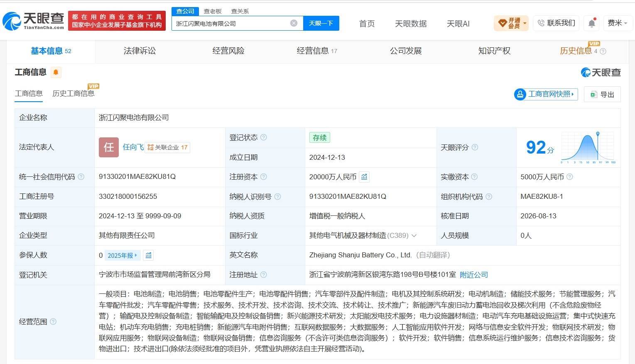This screenshot has height=364, width=635.
Task: Click the 天眼一下 search button
Action: [x=321, y=23]
